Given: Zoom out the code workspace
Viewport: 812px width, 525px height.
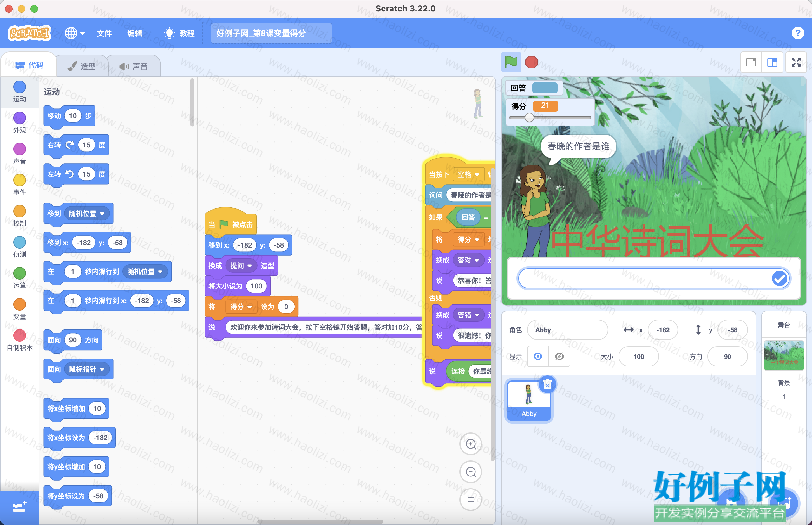Looking at the screenshot, I should coord(471,472).
